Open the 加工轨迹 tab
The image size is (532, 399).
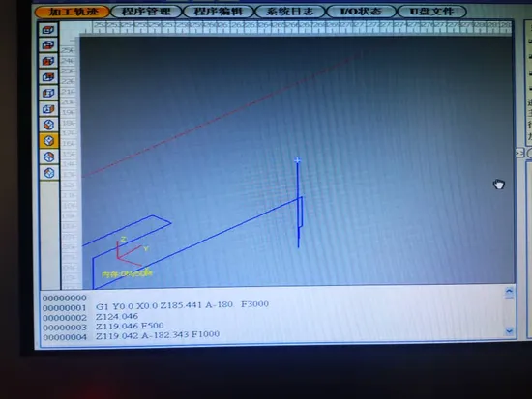point(73,12)
